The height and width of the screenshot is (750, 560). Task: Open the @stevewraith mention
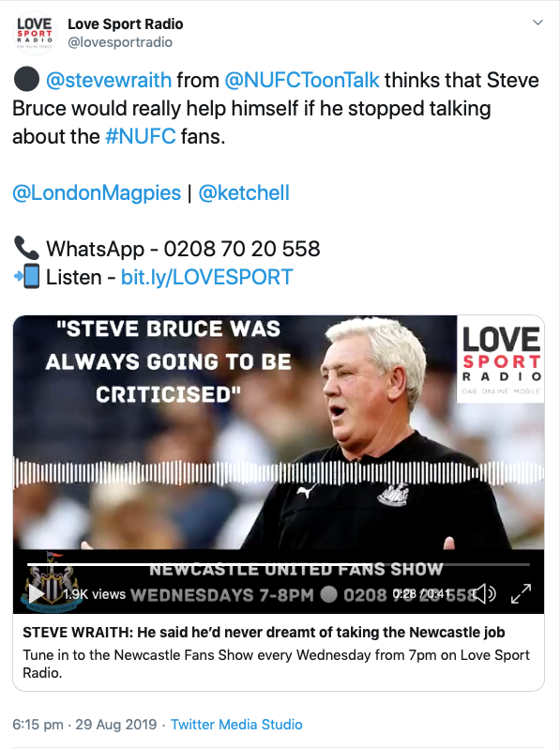pyautogui.click(x=109, y=80)
